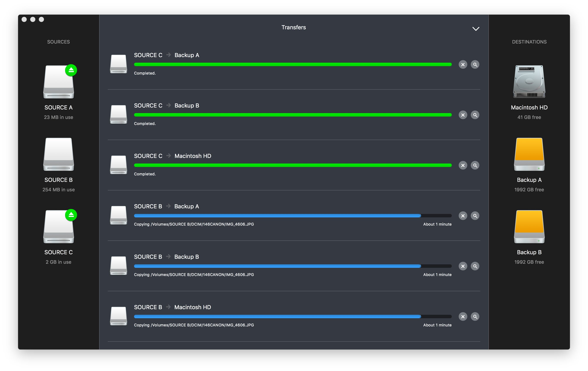
Task: Click copying file path in SOURCE B to Macintosh HD
Action: point(194,325)
